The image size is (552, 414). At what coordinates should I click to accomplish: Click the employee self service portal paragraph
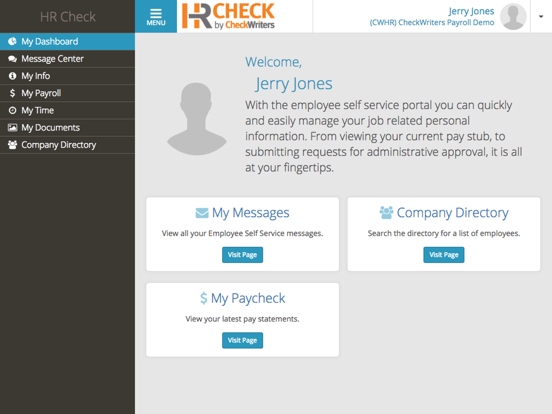(x=384, y=136)
